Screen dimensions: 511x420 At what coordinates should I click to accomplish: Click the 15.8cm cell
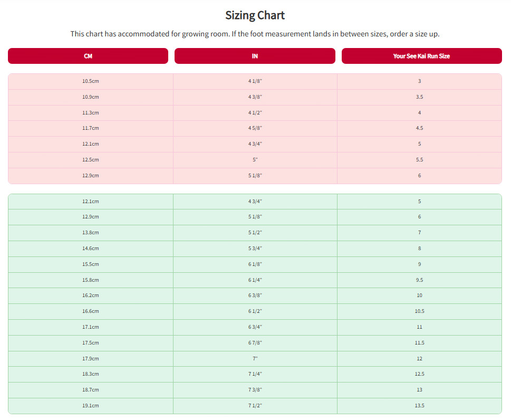coord(91,280)
